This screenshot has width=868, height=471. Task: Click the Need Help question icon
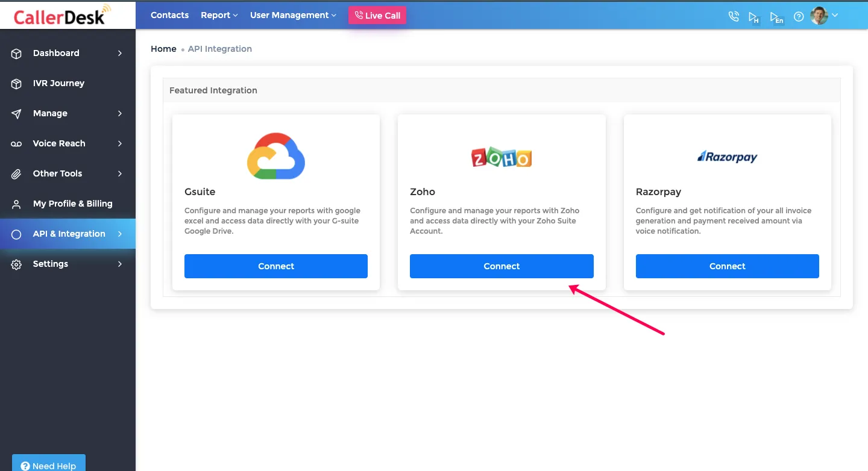[25, 466]
